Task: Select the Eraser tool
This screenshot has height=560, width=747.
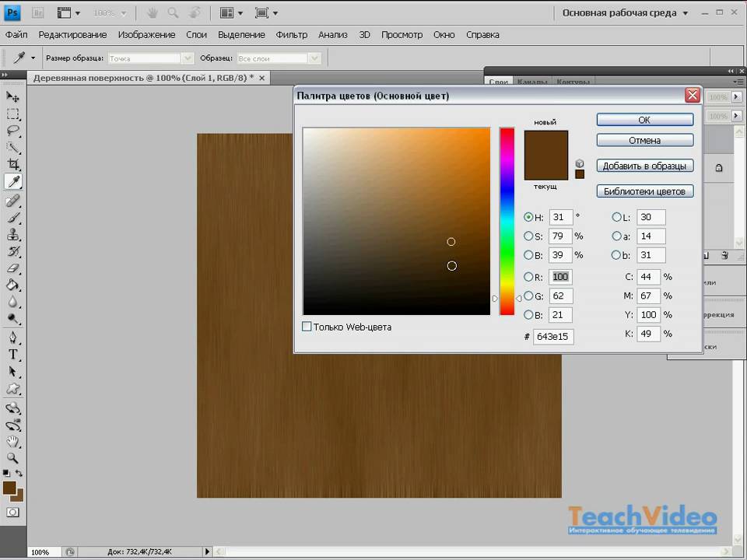Action: 13,268
